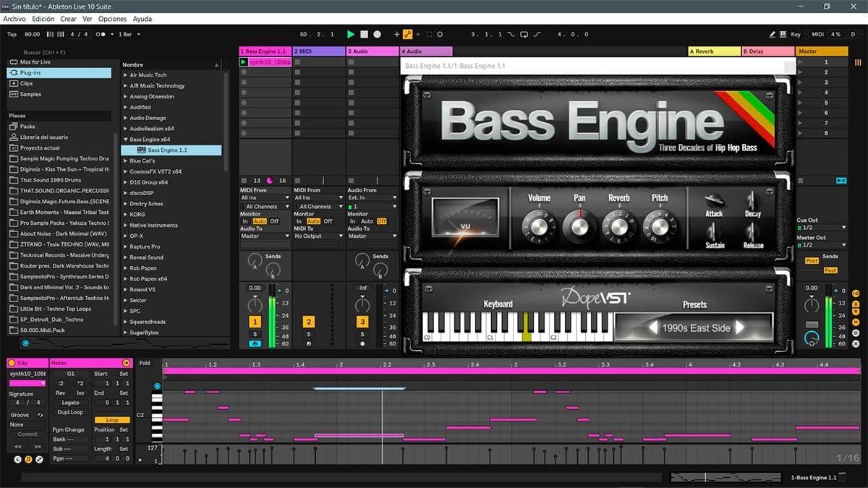Screen dimensions: 868x488
Task: Expand the Analog Obsession folder
Action: [x=125, y=96]
